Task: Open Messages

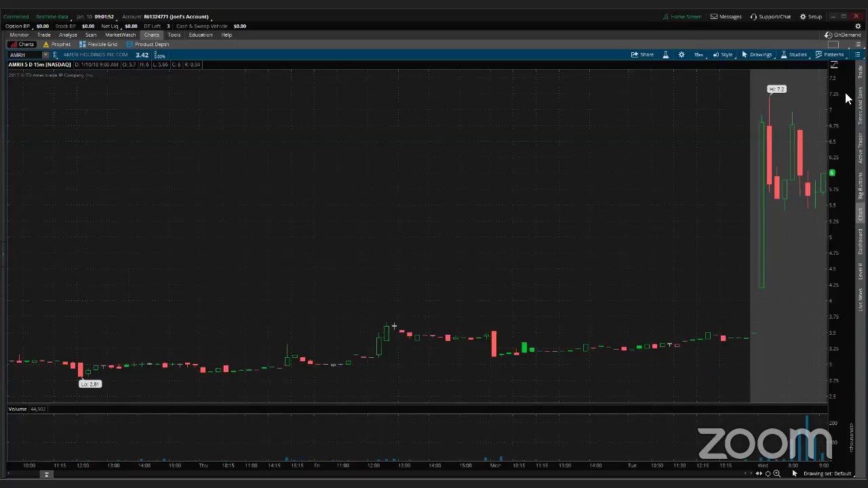Action: [x=726, y=16]
